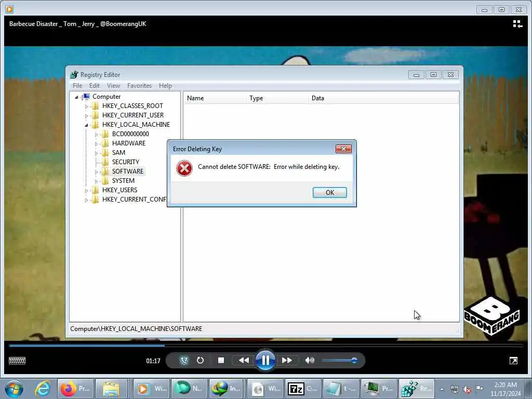The image size is (532, 399).
Task: Click the media player title bar icon
Action: tap(9, 9)
